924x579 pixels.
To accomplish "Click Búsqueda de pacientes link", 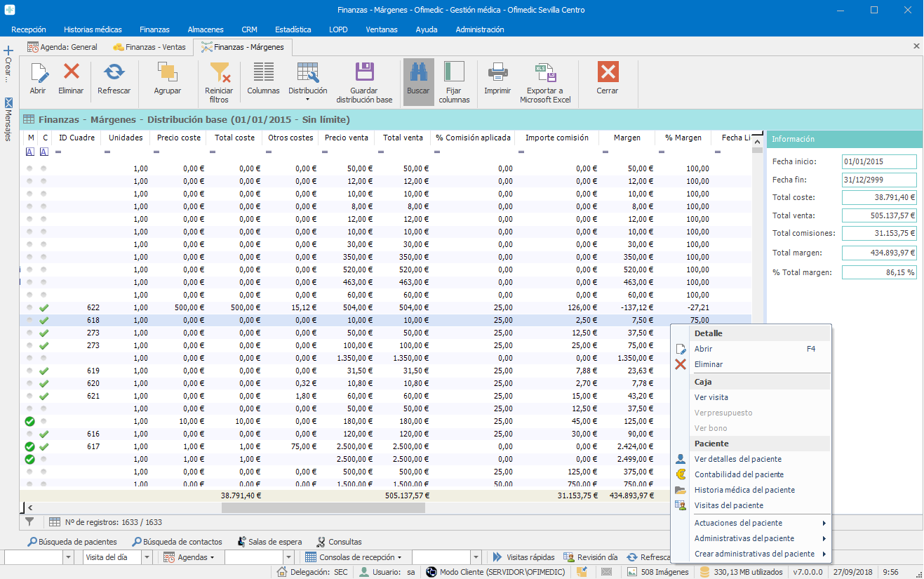I will [x=72, y=542].
